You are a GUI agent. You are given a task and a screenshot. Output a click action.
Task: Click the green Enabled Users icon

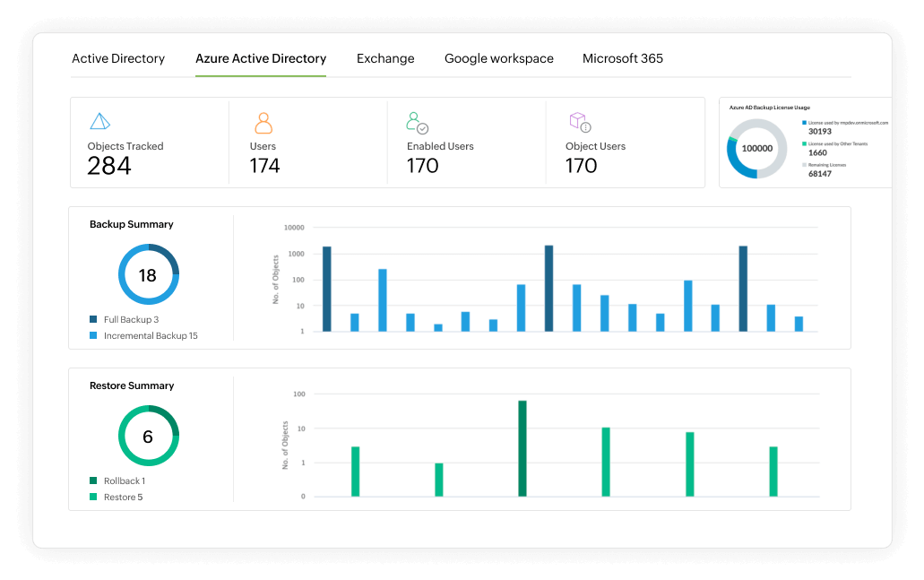point(416,120)
